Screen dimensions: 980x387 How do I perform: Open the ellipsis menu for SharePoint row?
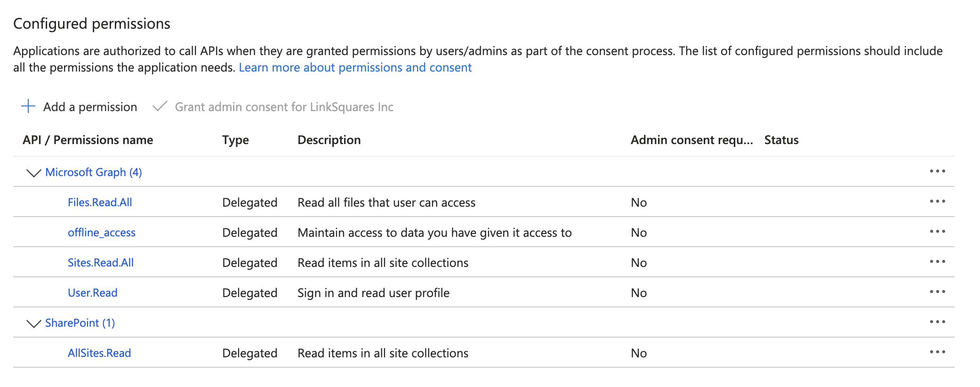937,322
